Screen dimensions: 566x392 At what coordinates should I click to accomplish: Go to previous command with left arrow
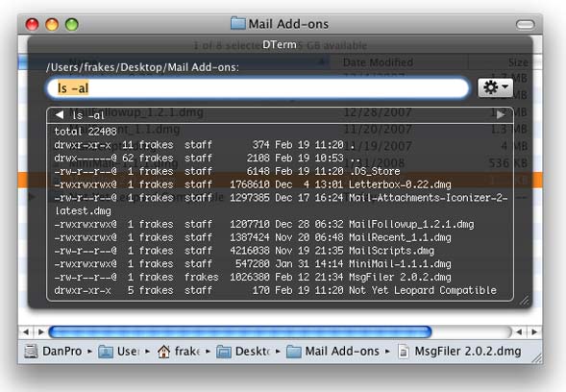tap(60, 114)
